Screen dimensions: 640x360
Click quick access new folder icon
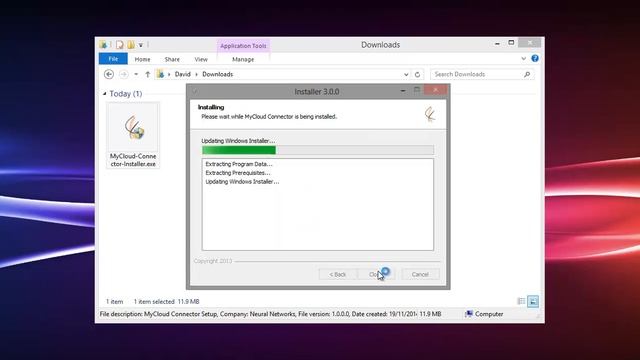pyautogui.click(x=131, y=44)
